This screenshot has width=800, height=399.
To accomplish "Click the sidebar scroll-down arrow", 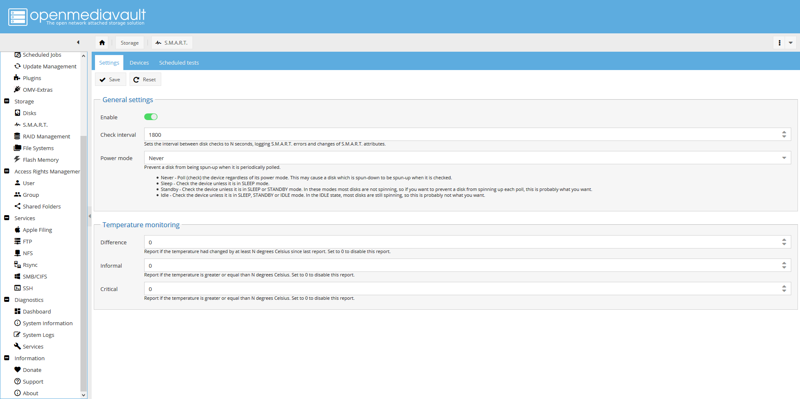I will tap(84, 395).
